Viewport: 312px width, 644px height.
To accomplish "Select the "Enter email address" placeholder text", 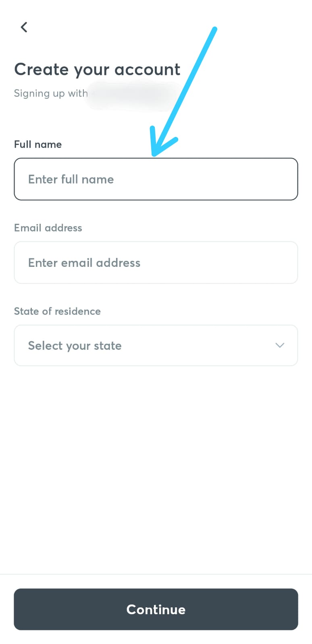I will [84, 263].
